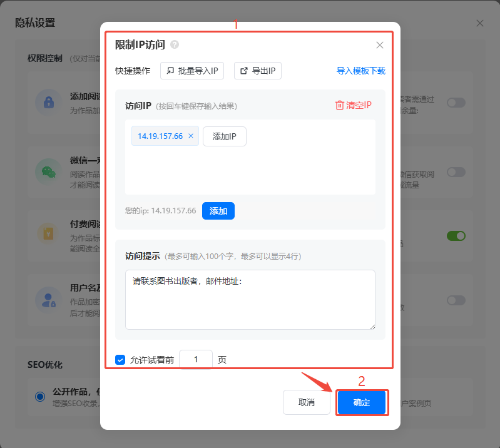
Task: Select the 公开作品 radio button
Action: [x=40, y=396]
